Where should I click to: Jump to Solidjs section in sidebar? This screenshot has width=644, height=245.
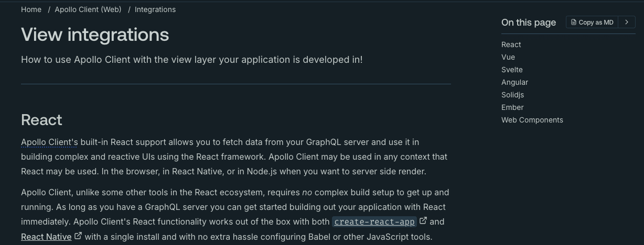tap(512, 95)
